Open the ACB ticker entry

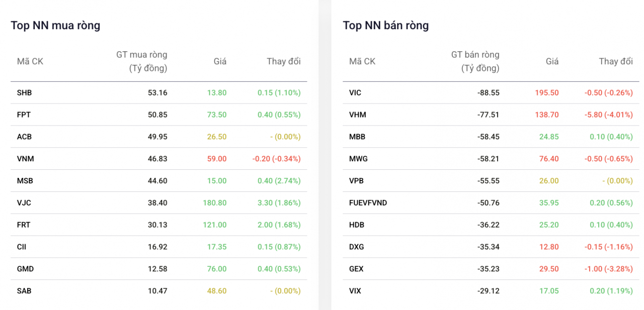tap(24, 137)
